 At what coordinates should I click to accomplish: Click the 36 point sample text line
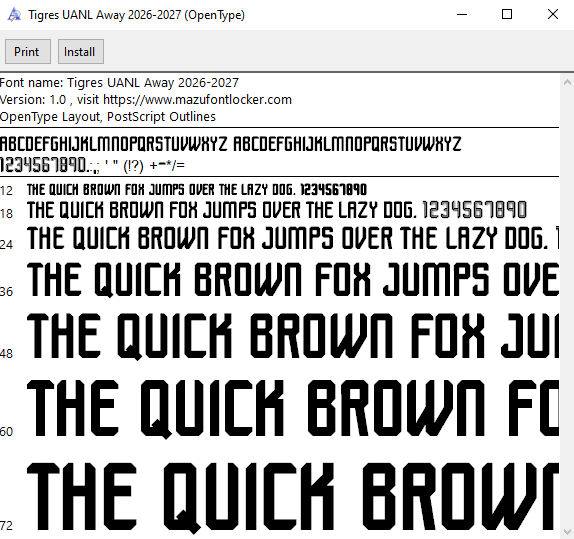coord(293,279)
